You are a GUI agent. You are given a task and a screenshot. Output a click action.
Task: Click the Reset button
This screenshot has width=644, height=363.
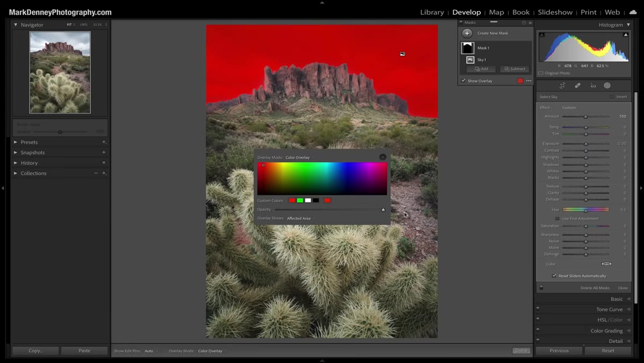coord(608,351)
